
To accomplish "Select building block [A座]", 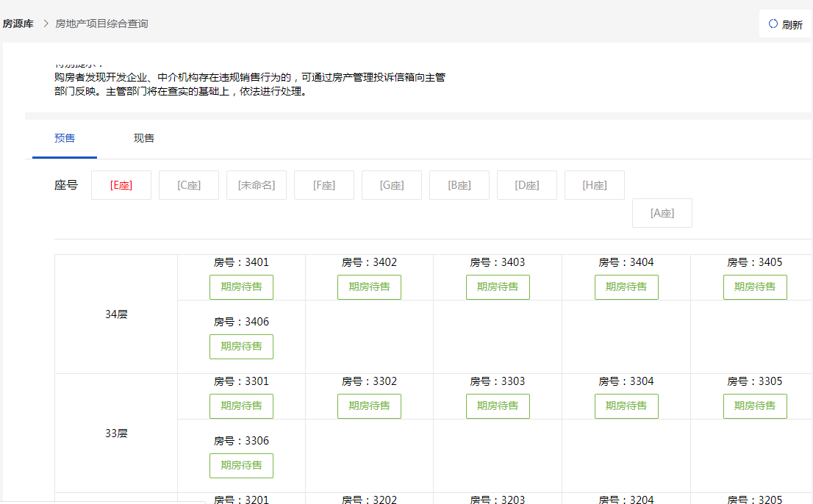I will [x=662, y=212].
